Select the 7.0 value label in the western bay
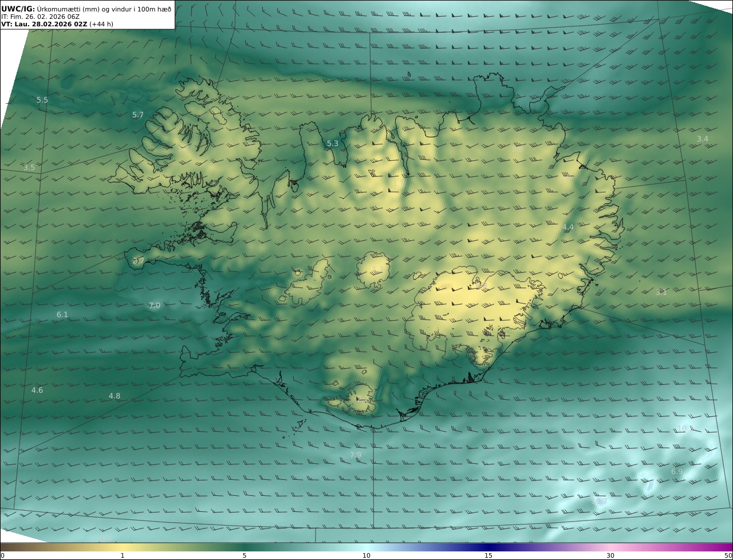This screenshot has width=733, height=560. click(155, 306)
